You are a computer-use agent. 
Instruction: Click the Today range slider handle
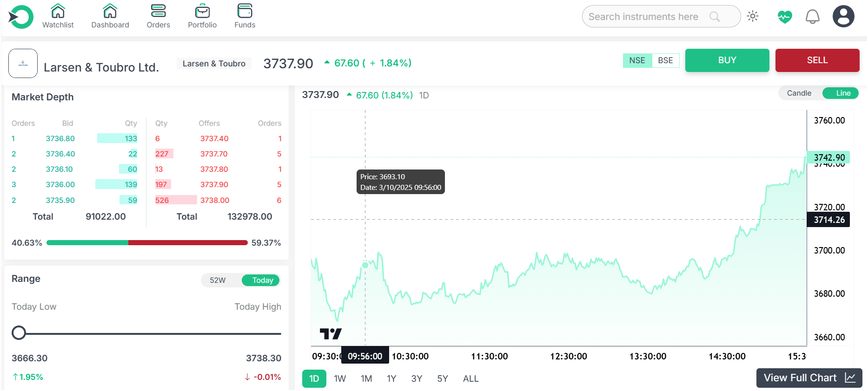click(19, 333)
